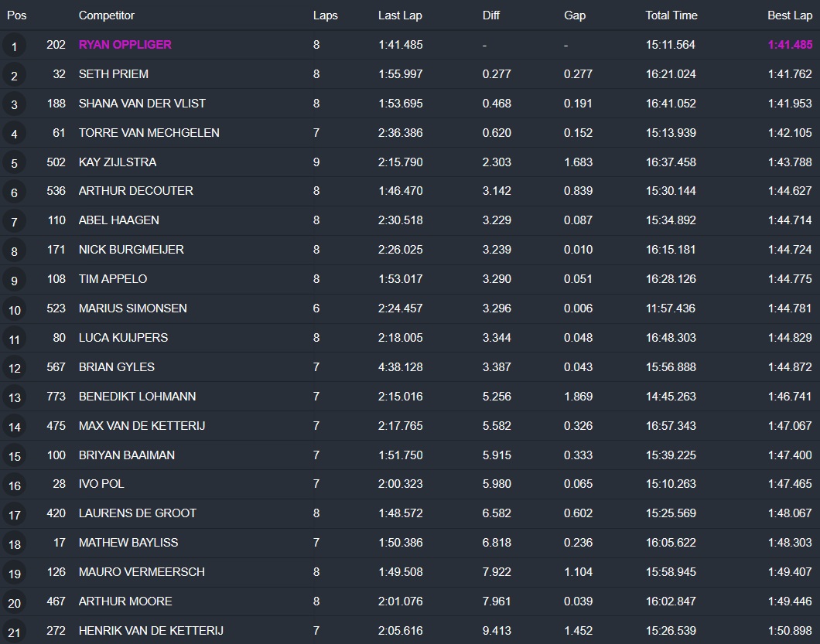The image size is (820, 644).
Task: Sort by the Pos column header
Action: pos(16,15)
